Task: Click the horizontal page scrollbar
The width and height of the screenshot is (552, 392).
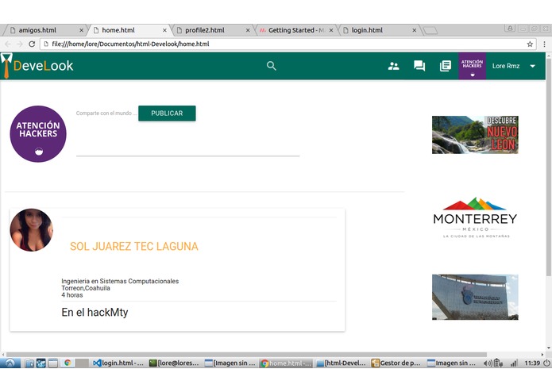Action: (246, 355)
